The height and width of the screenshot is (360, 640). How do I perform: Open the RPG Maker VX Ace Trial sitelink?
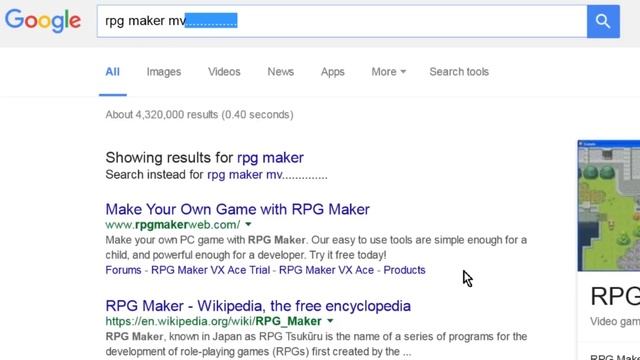211,270
